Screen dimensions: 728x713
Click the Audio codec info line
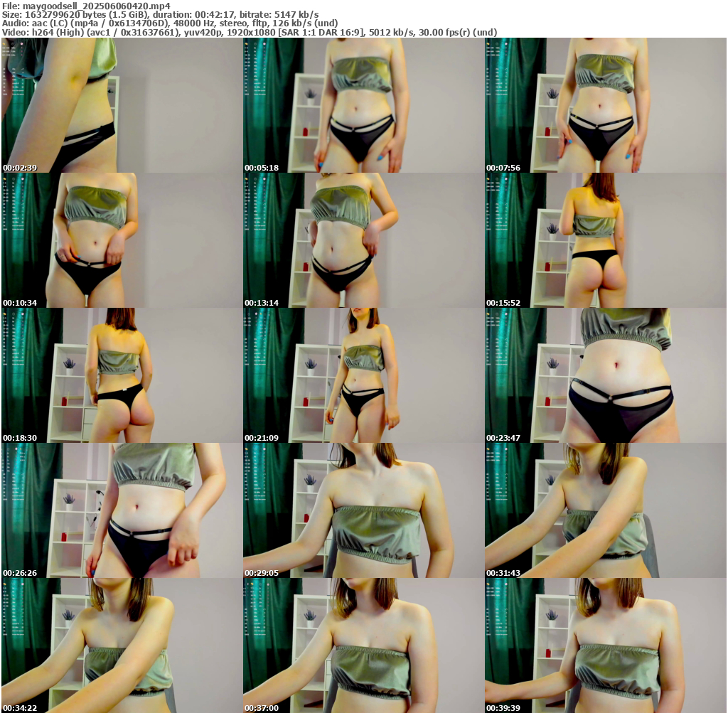click(170, 23)
